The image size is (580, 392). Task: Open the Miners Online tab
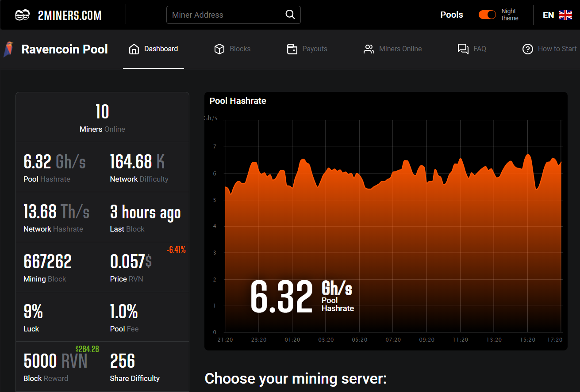(x=392, y=49)
